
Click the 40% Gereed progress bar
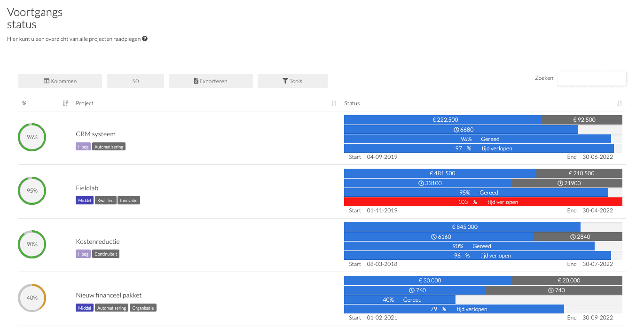click(x=400, y=300)
